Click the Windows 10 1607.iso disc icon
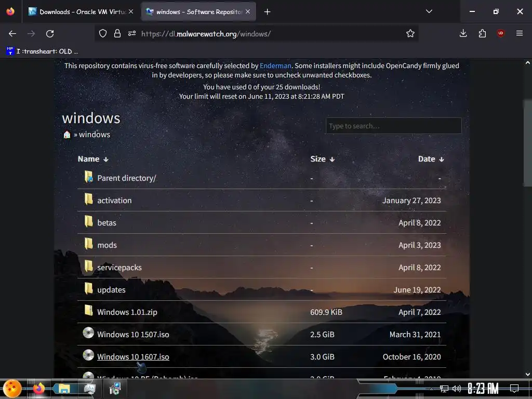The height and width of the screenshot is (399, 532). click(x=88, y=355)
